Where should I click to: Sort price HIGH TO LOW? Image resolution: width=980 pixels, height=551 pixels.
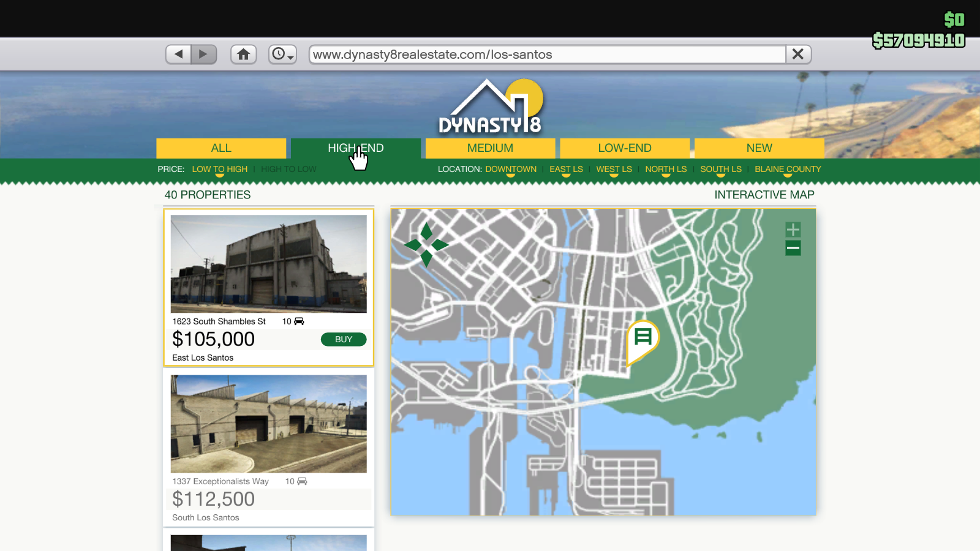[x=288, y=170]
